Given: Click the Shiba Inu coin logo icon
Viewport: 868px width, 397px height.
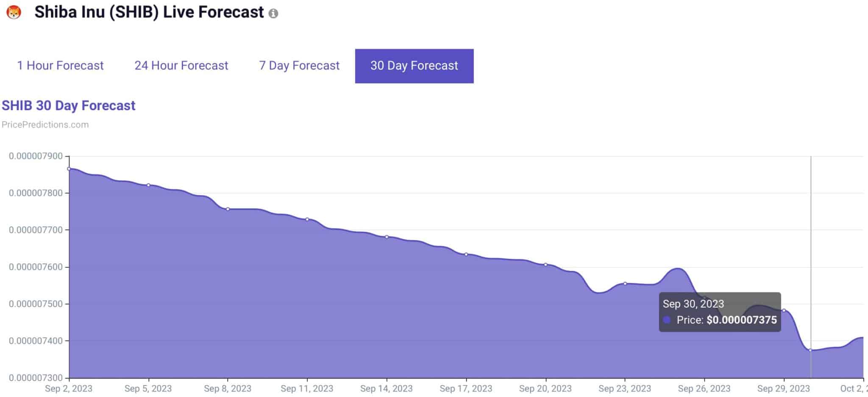Looking at the screenshot, I should pyautogui.click(x=14, y=12).
